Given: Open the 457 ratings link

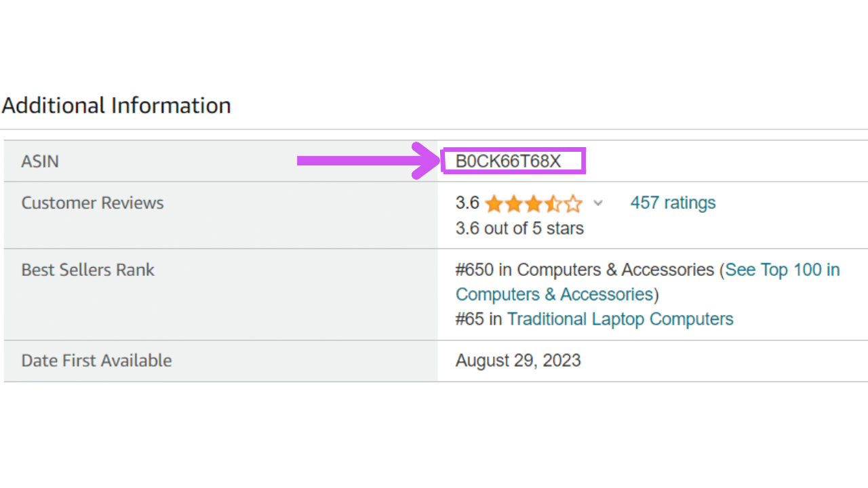Looking at the screenshot, I should coord(673,203).
